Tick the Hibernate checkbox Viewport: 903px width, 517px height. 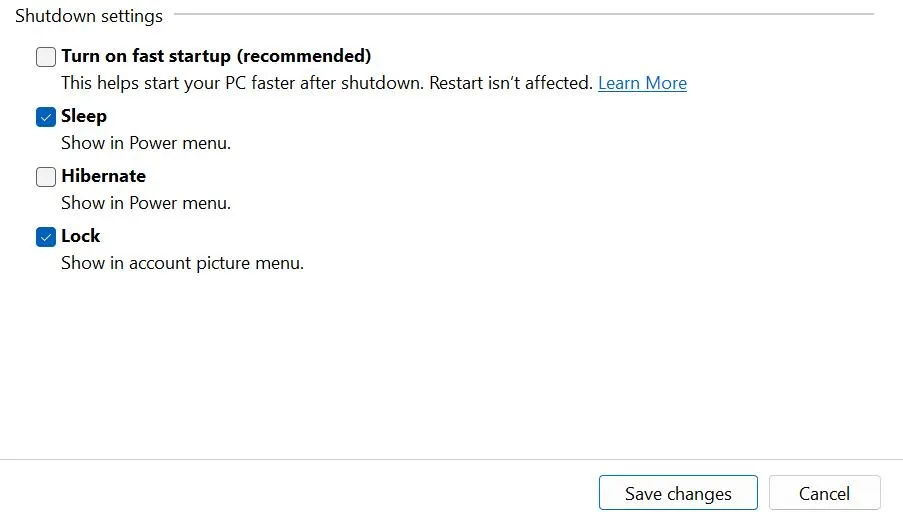[46, 177]
